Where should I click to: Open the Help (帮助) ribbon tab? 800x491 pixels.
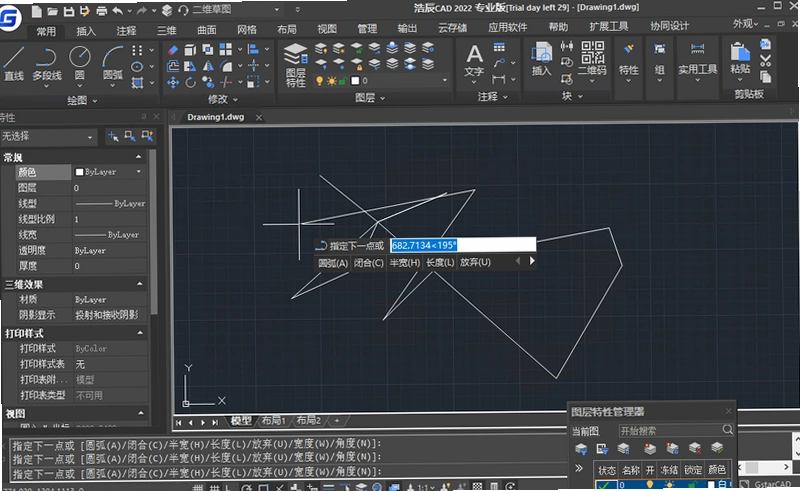point(558,27)
